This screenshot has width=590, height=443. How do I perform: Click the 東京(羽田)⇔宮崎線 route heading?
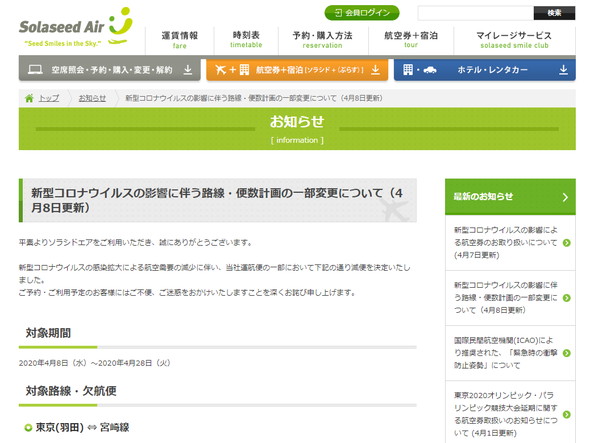tap(82, 428)
